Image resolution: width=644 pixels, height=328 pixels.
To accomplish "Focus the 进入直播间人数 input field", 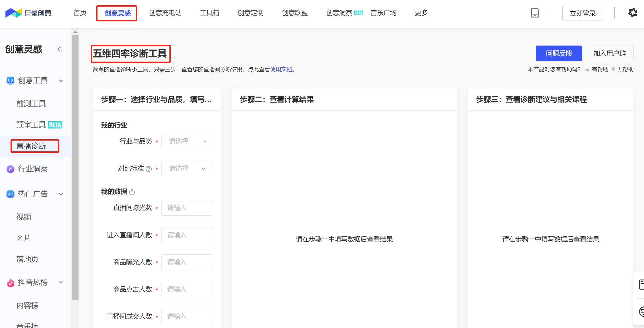I will [187, 235].
